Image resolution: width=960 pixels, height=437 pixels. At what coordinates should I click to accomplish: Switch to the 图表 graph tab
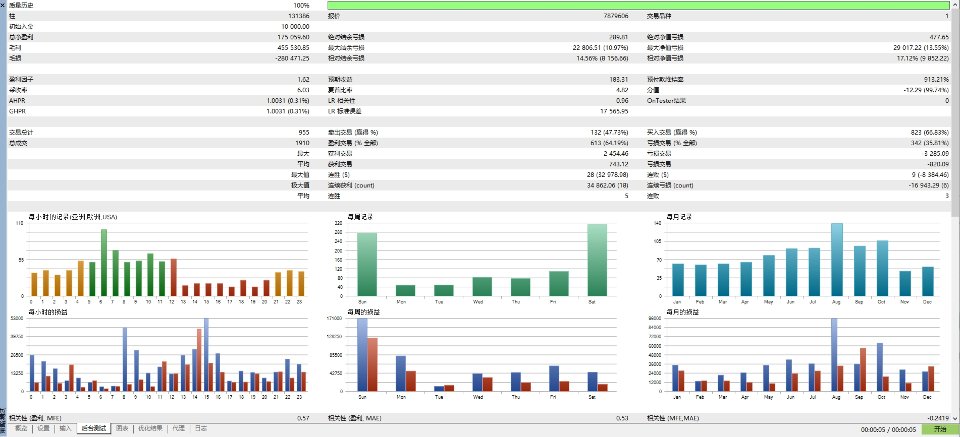(x=122, y=428)
